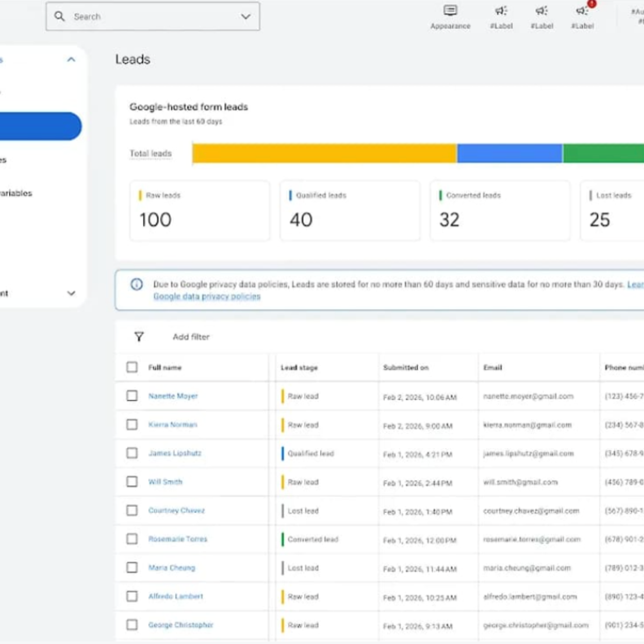Image resolution: width=644 pixels, height=644 pixels.
Task: Click the Search input field
Action: [x=153, y=16]
